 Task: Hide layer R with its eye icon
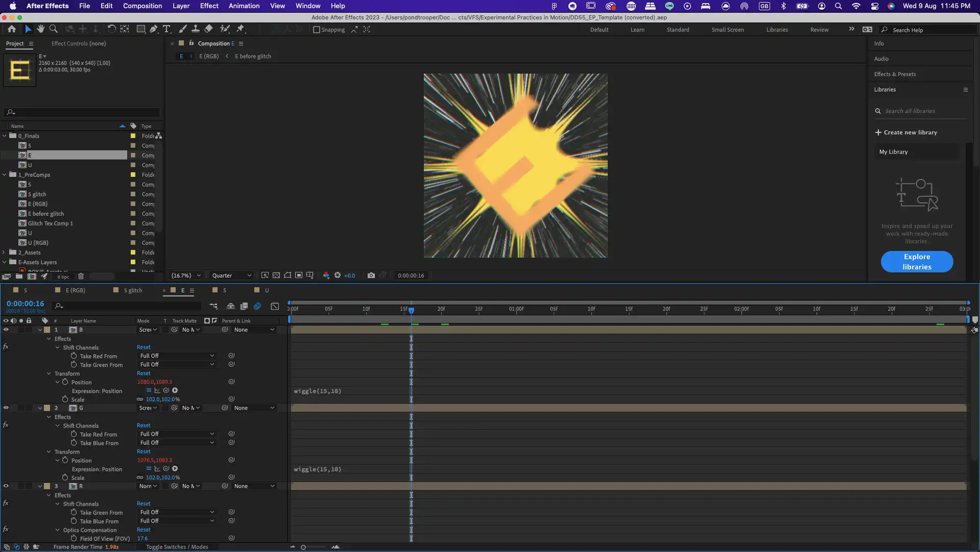click(x=6, y=486)
